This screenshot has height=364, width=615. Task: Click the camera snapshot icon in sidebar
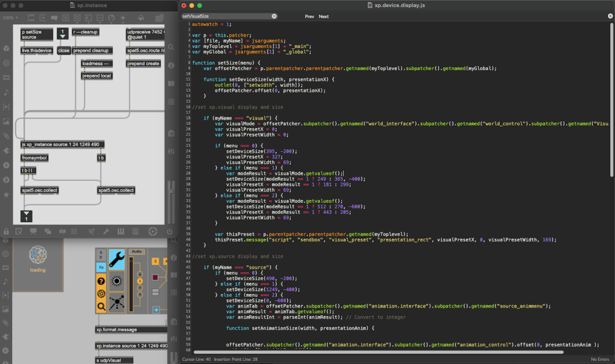click(172, 133)
